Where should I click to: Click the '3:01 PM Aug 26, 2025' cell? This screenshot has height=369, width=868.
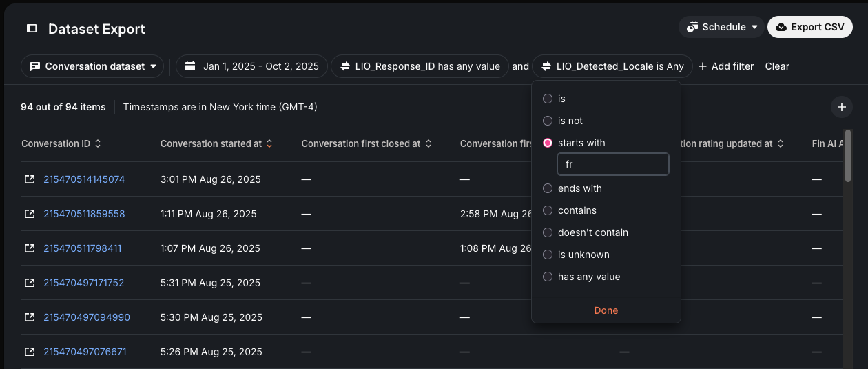pos(211,179)
